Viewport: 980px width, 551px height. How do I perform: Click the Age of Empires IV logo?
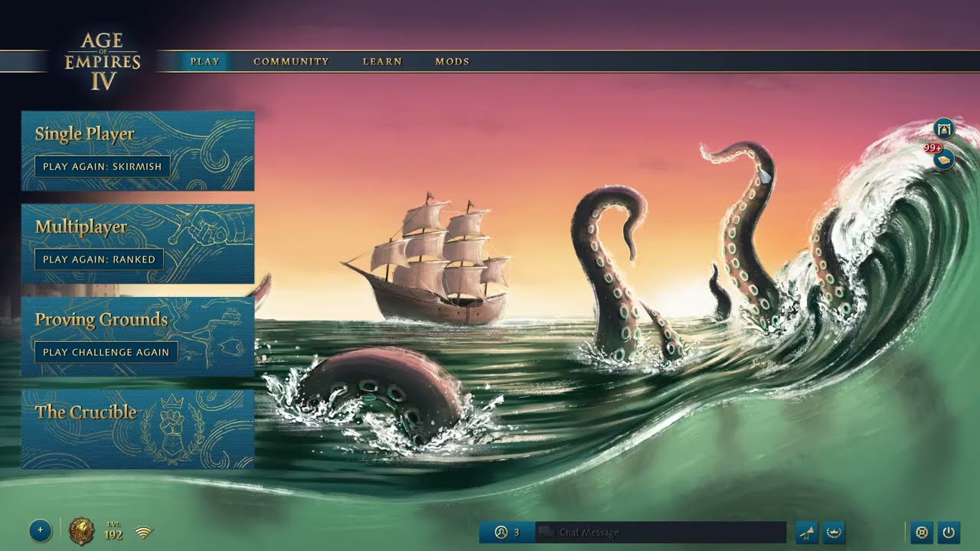coord(103,61)
